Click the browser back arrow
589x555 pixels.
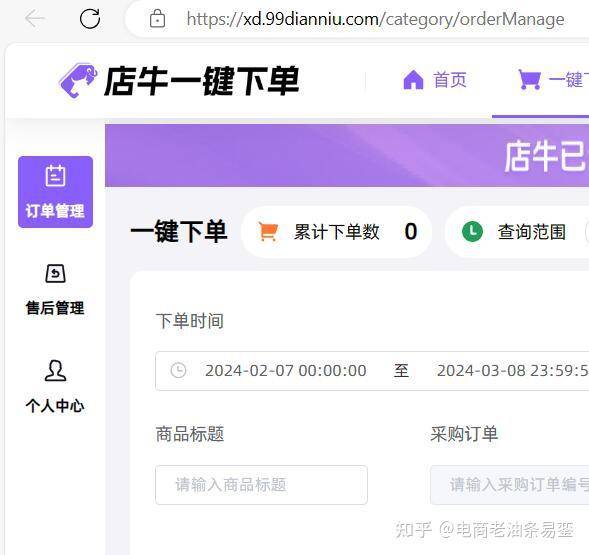(35, 18)
